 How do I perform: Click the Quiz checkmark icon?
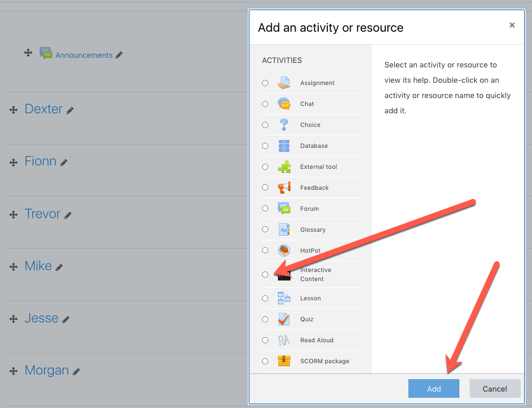tap(284, 319)
